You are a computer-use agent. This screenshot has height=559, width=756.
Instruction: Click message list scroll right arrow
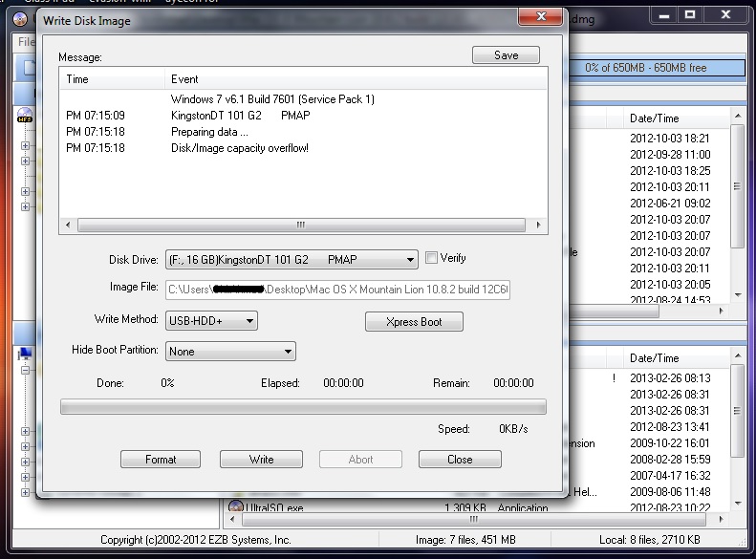[538, 226]
